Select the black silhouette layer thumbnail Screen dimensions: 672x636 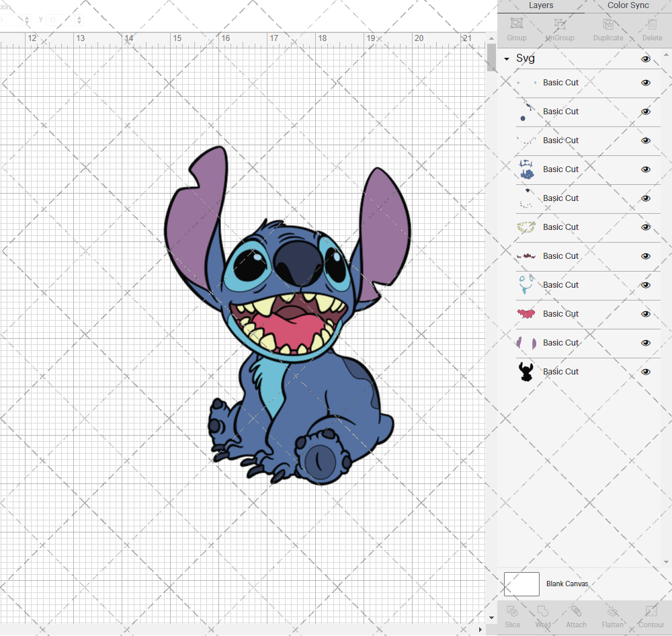pos(526,371)
